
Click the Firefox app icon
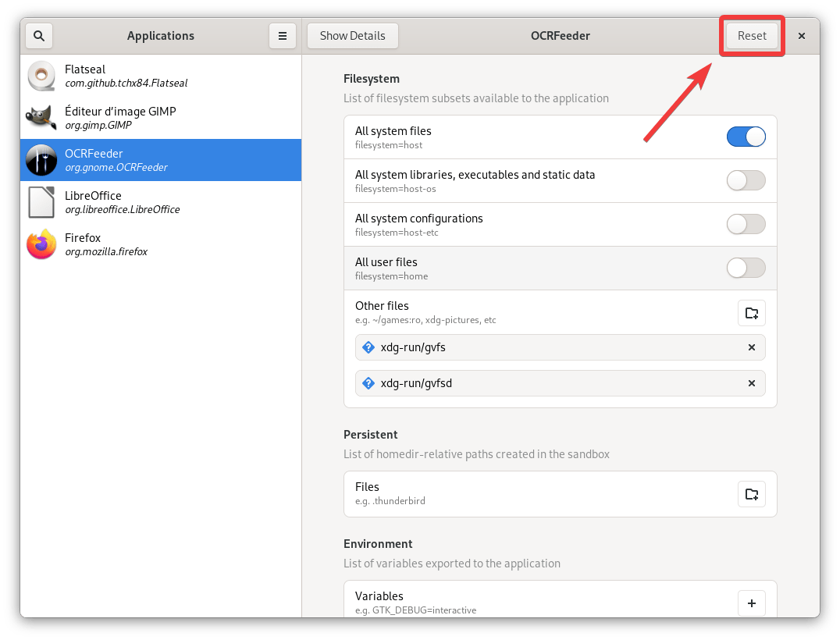click(41, 244)
